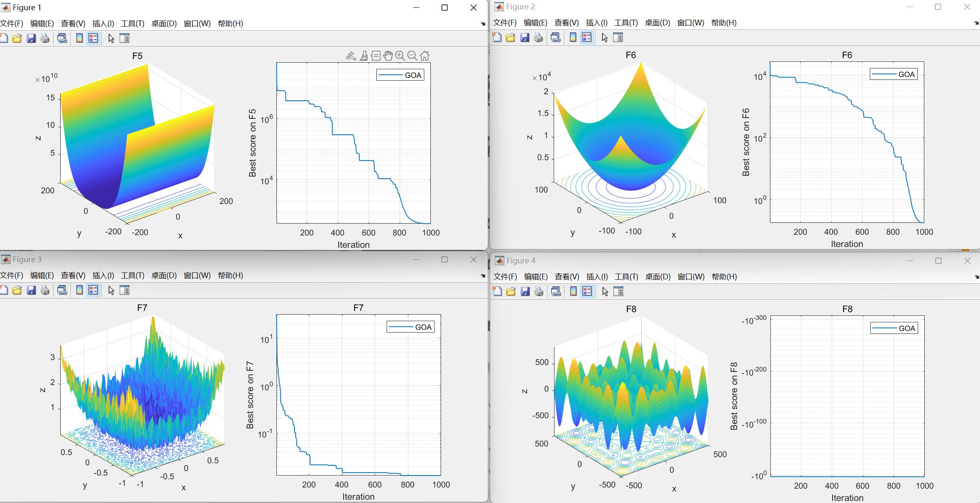Enable the Edit Plot arrow tool in Figure 3
Screen dimensions: 980x503
(x=111, y=290)
